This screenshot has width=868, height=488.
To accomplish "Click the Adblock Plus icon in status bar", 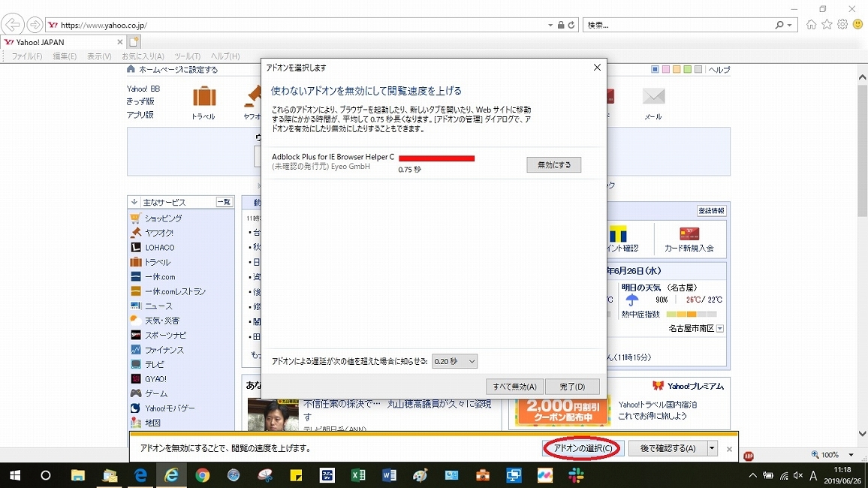I will point(749,456).
